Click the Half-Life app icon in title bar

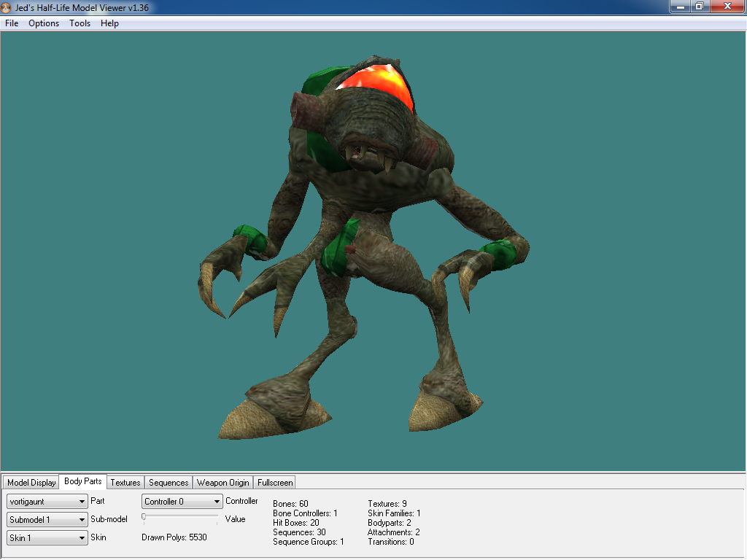(x=7, y=7)
